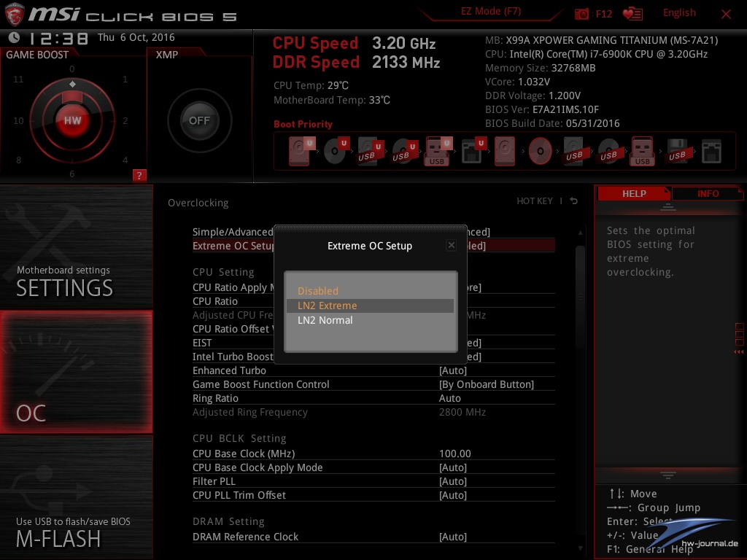Select first UEFI hard disk boot device

301,151
